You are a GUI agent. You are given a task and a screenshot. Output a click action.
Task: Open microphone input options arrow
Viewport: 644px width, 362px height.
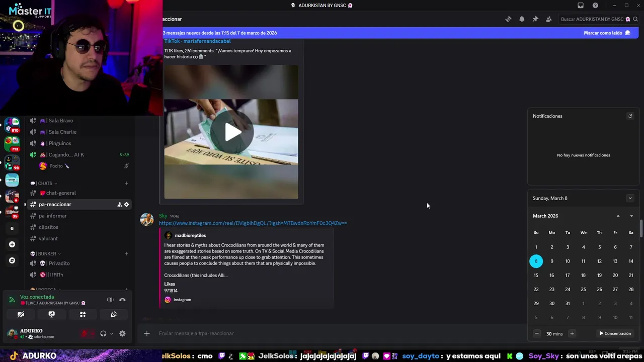pyautogui.click(x=93, y=333)
